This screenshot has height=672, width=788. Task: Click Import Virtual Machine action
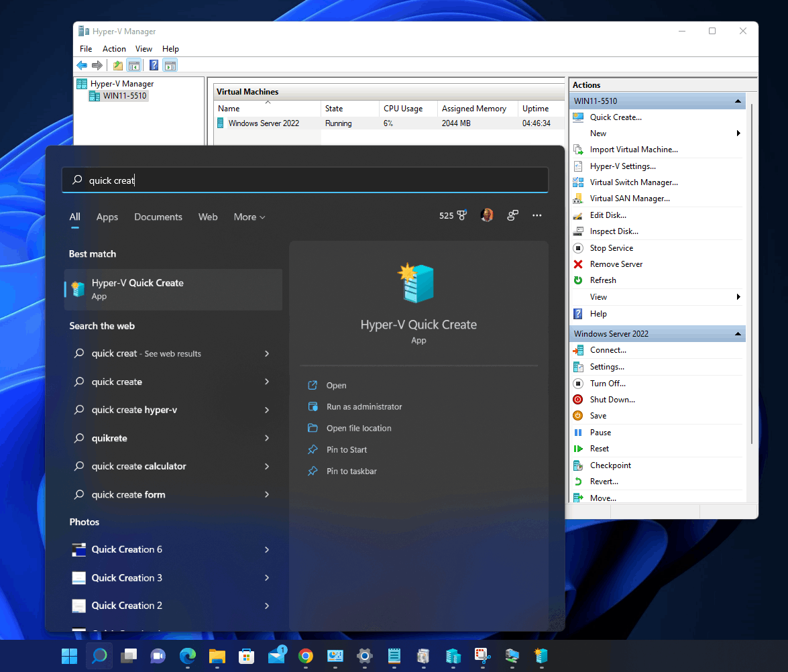(634, 150)
